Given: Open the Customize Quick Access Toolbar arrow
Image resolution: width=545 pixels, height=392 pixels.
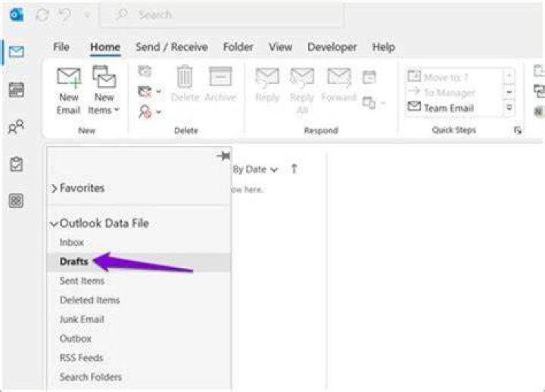Looking at the screenshot, I should tap(87, 14).
